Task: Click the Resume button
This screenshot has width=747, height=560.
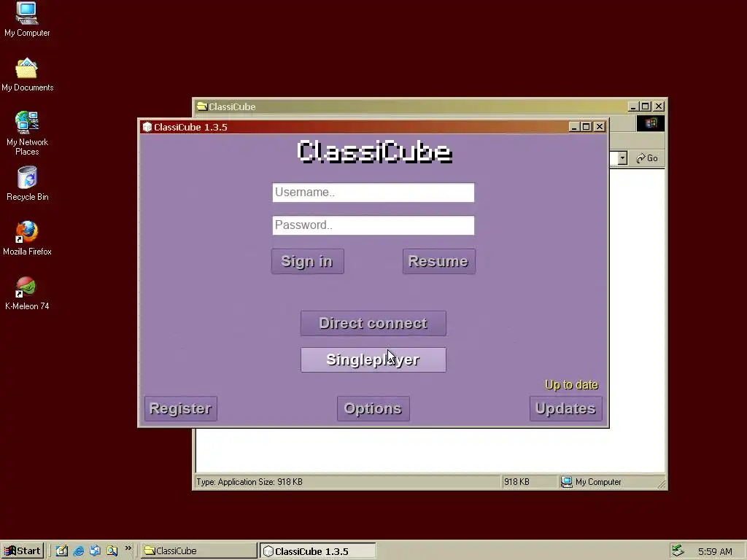Action: point(438,262)
